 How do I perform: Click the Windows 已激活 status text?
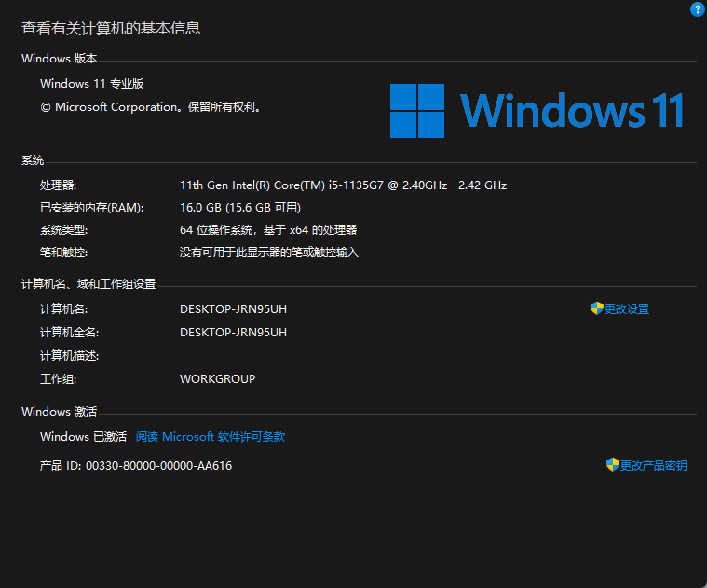[x=84, y=437]
